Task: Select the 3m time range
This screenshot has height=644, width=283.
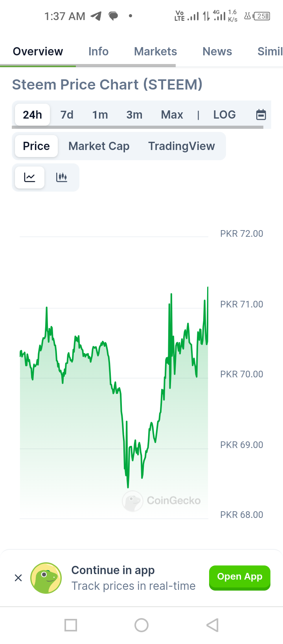Action: 134,115
